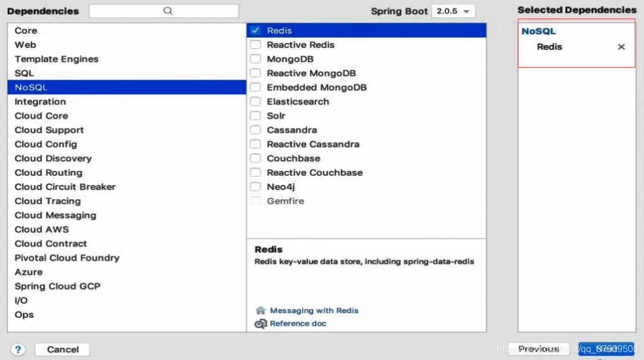The height and width of the screenshot is (360, 644).
Task: Open the Ops category
Action: click(127, 314)
